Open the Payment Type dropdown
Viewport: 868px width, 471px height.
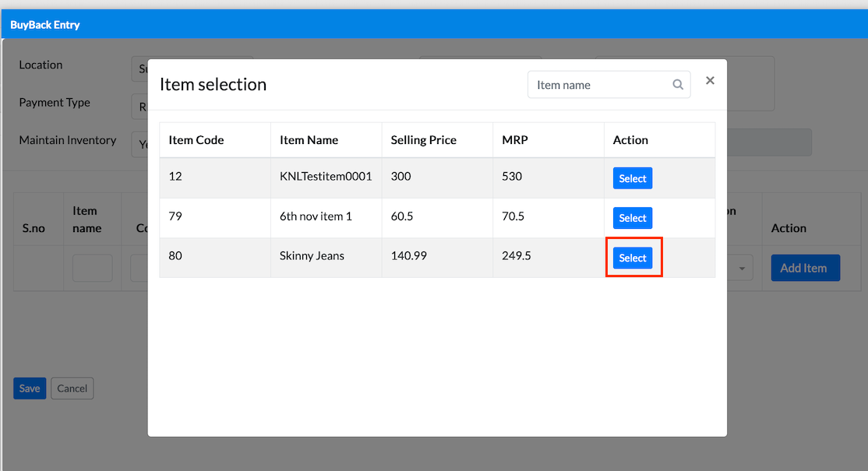139,106
